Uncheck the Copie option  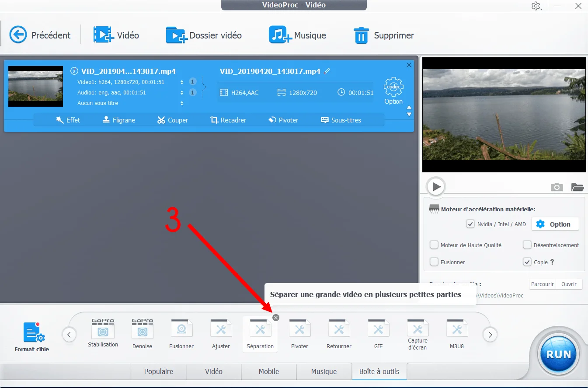coord(527,262)
